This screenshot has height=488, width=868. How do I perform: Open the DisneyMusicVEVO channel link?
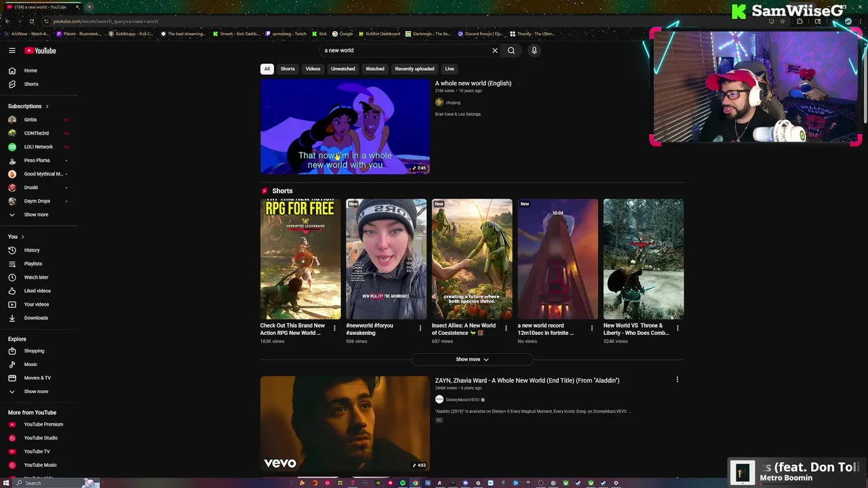pyautogui.click(x=462, y=400)
